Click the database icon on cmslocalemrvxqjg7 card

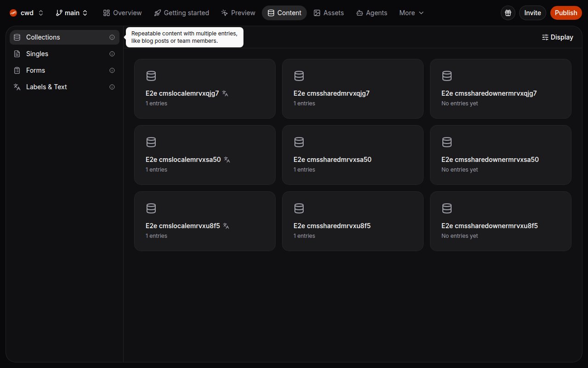[151, 76]
